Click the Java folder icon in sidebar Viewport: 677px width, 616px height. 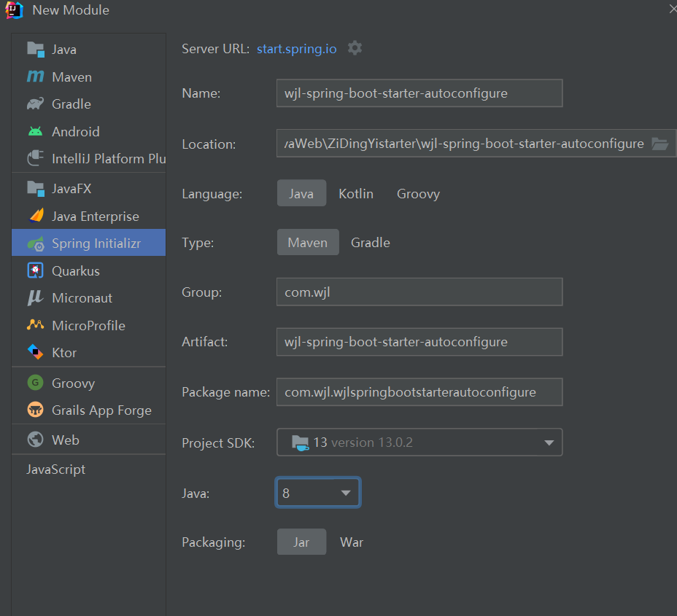(x=36, y=49)
